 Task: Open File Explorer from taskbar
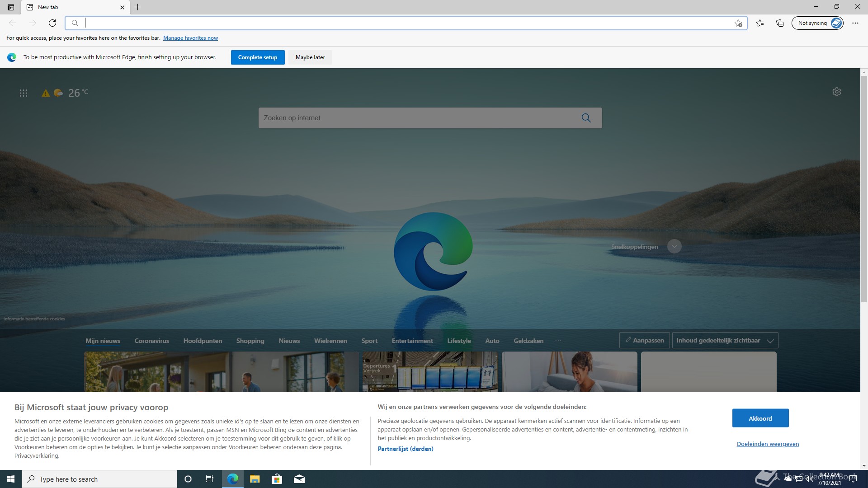[x=255, y=479]
